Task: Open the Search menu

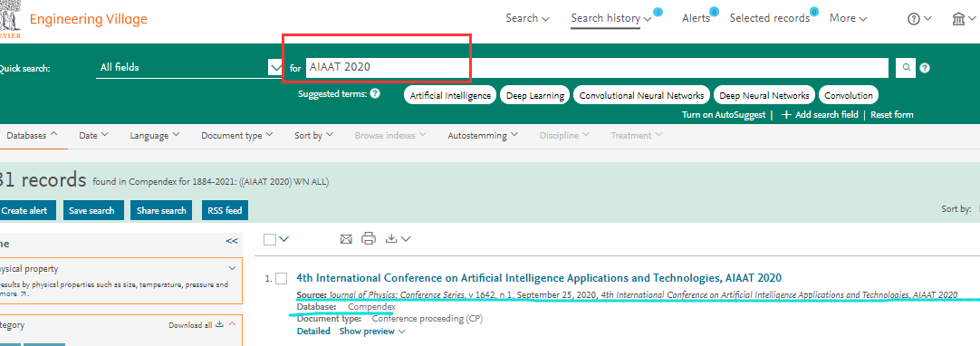Action: [x=527, y=18]
